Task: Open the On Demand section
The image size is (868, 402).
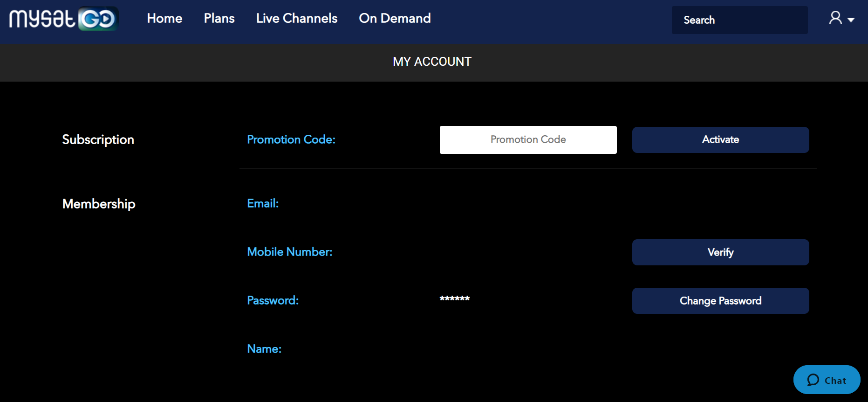Action: pos(395,18)
